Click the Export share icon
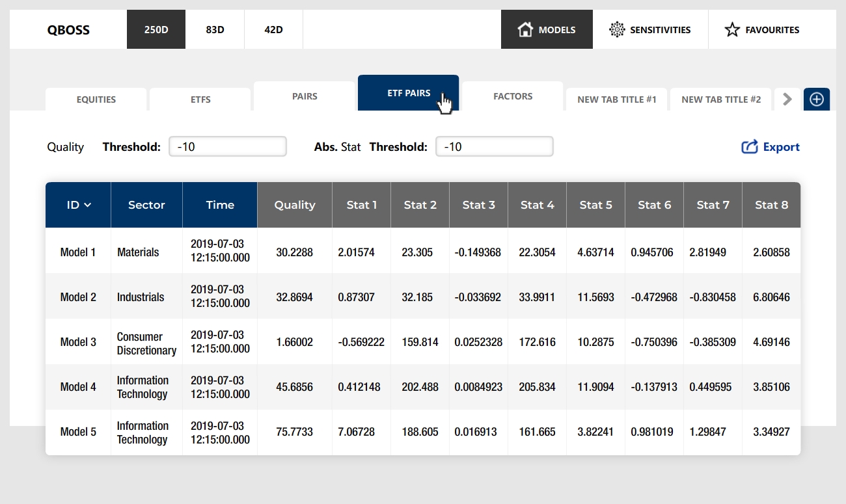 (750, 147)
